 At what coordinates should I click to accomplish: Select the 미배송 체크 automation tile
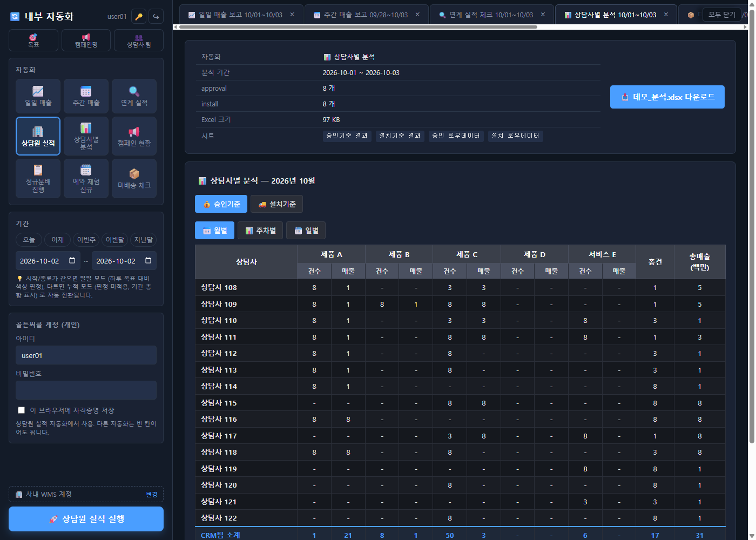tap(134, 178)
